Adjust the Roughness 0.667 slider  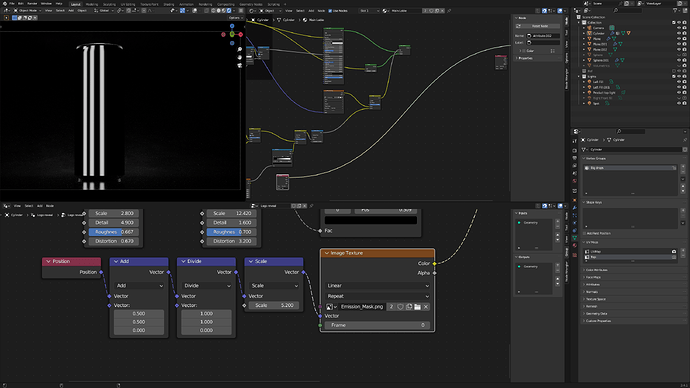(x=114, y=232)
